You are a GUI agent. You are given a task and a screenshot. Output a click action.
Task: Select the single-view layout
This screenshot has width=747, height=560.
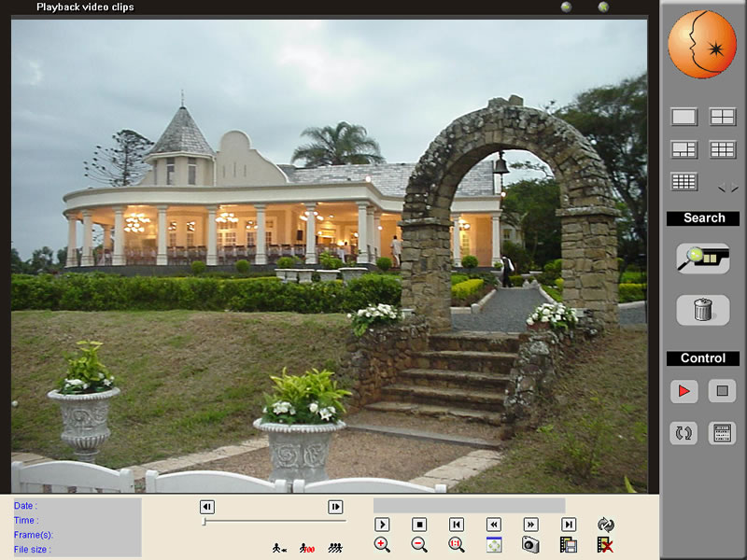point(684,117)
